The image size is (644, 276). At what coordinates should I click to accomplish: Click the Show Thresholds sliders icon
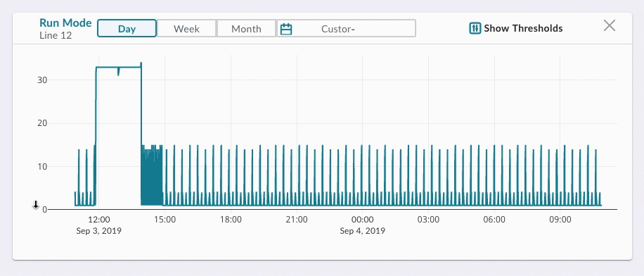475,28
